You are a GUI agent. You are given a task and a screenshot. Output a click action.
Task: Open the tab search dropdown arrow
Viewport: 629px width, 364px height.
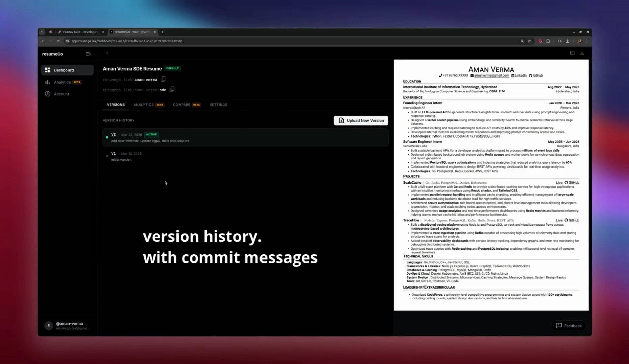(42, 32)
